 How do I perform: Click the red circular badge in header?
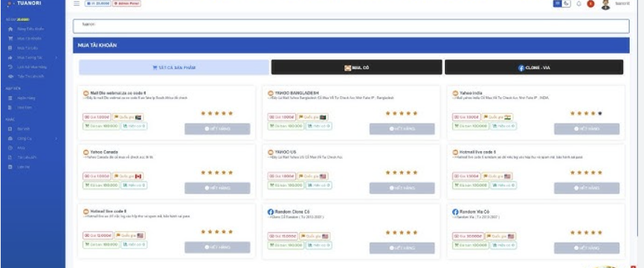tap(590, 4)
